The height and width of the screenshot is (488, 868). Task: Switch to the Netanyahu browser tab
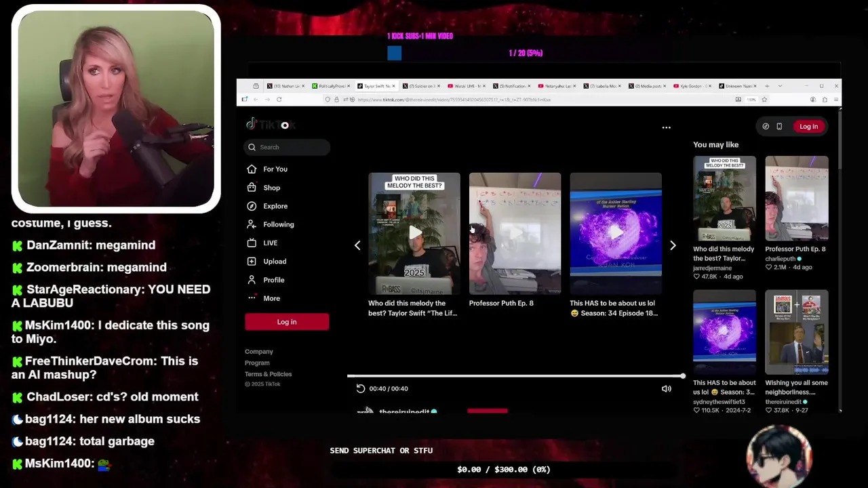coord(558,86)
